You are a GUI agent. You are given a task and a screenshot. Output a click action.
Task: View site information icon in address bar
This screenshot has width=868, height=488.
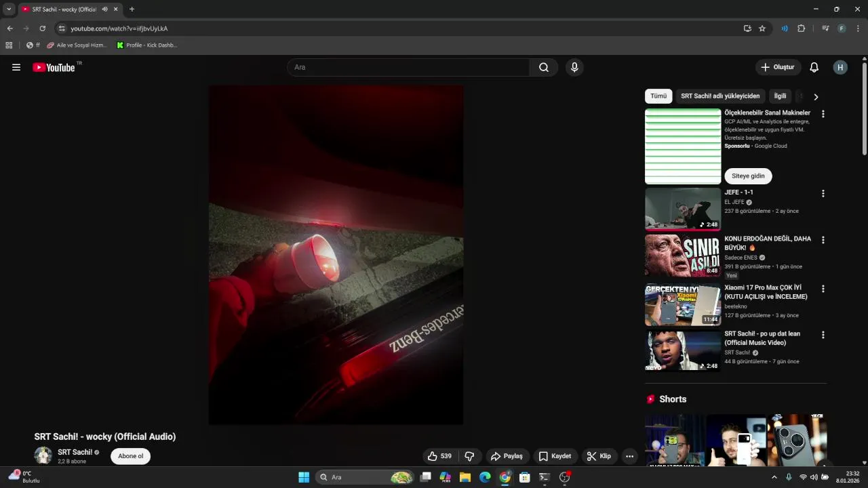pyautogui.click(x=62, y=28)
